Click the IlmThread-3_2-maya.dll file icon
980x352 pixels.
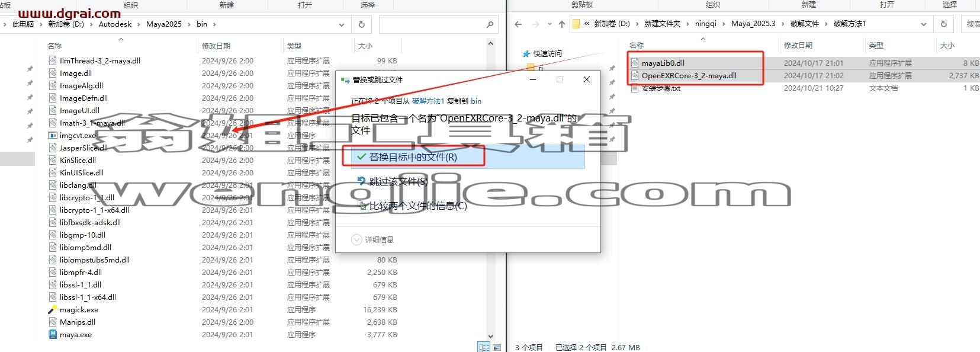pyautogui.click(x=53, y=60)
